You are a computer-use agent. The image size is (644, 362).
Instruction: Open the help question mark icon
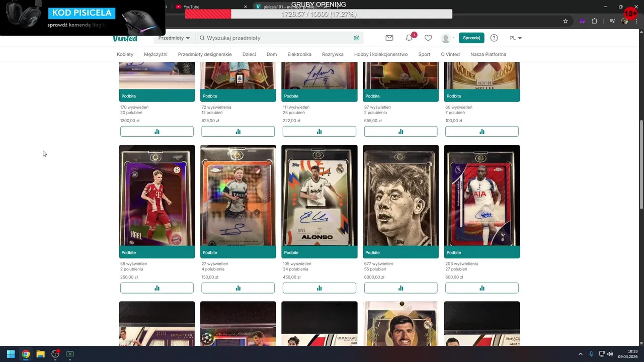[x=494, y=38]
